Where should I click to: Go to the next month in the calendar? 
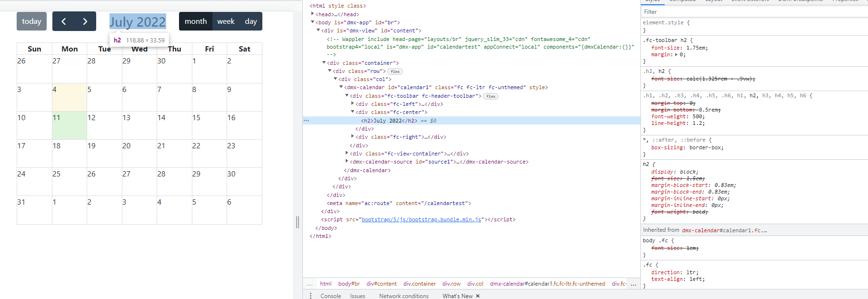[x=85, y=21]
